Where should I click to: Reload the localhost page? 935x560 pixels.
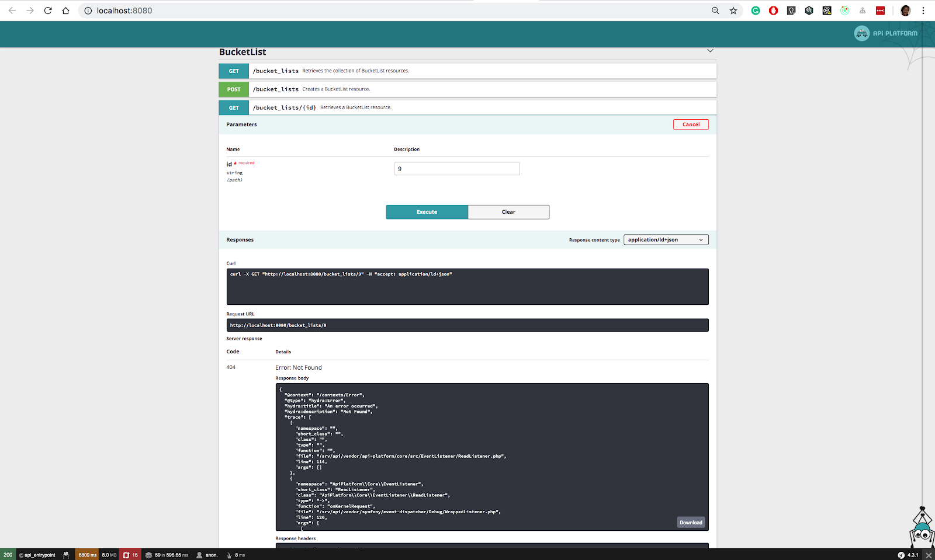48,11
